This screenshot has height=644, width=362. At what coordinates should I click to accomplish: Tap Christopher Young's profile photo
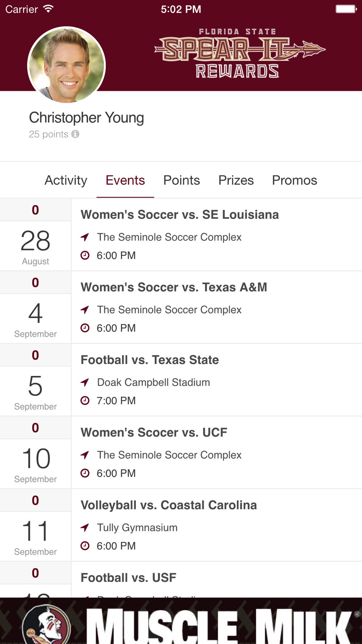67,66
